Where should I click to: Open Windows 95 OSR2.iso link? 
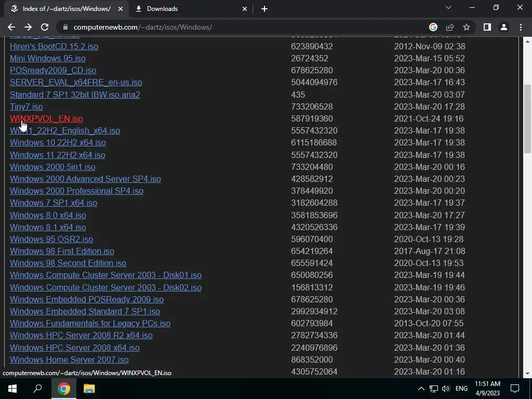(x=51, y=239)
